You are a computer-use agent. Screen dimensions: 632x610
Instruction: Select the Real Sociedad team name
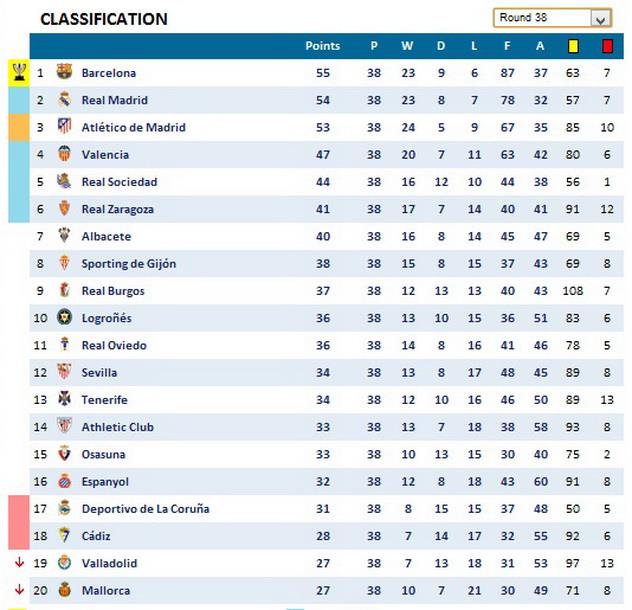click(x=119, y=182)
